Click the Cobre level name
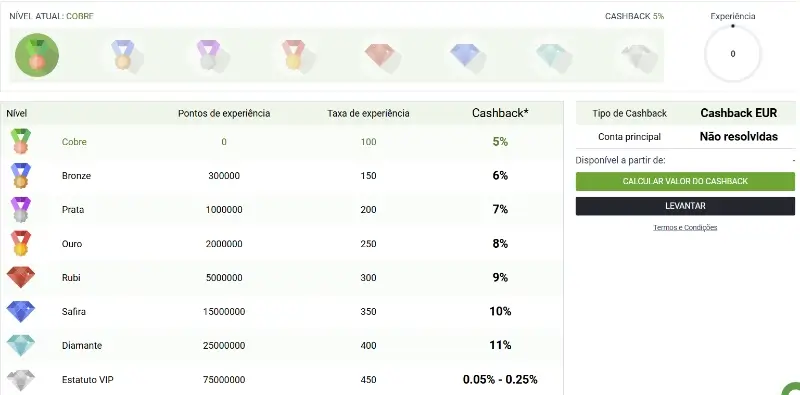Image resolution: width=800 pixels, height=395 pixels. coord(74,142)
